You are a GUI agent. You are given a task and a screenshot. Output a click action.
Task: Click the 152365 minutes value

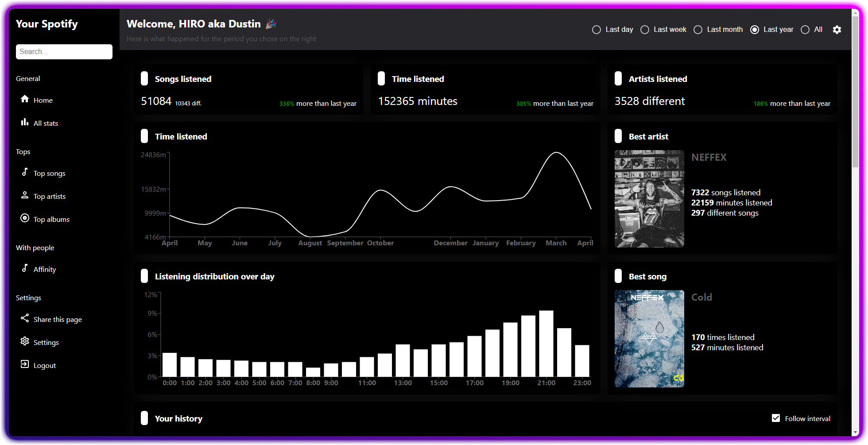417,101
